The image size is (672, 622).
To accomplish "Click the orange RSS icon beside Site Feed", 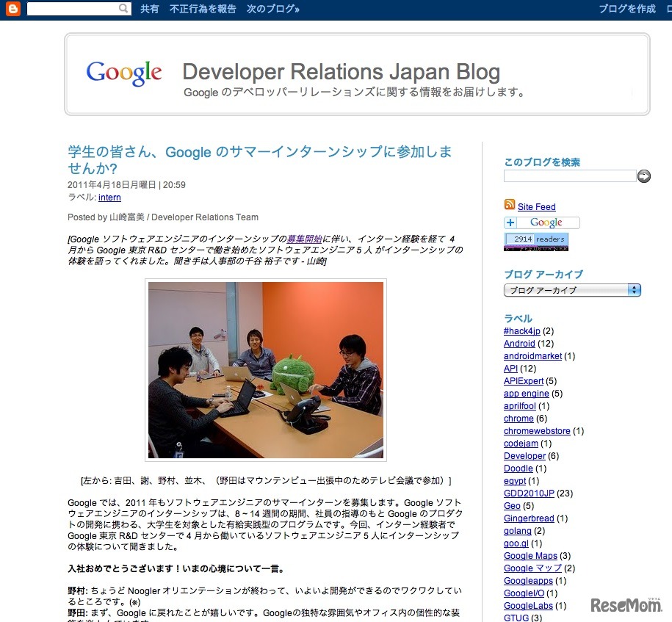I will coord(510,206).
